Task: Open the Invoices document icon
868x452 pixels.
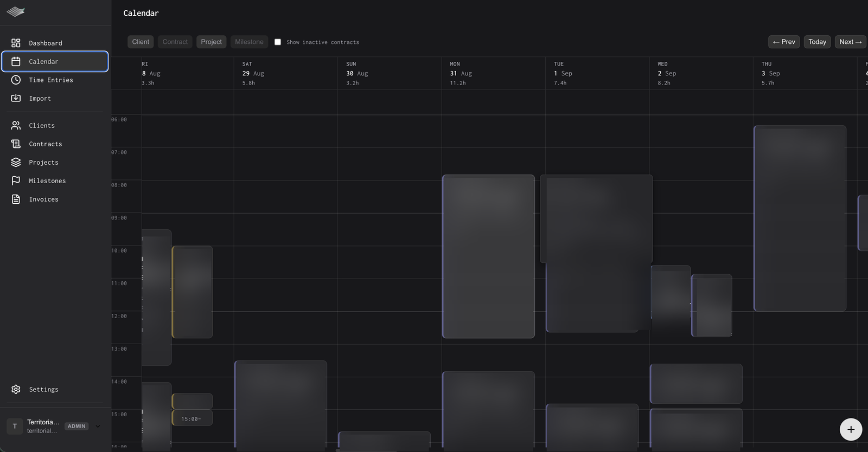Action: tap(16, 199)
